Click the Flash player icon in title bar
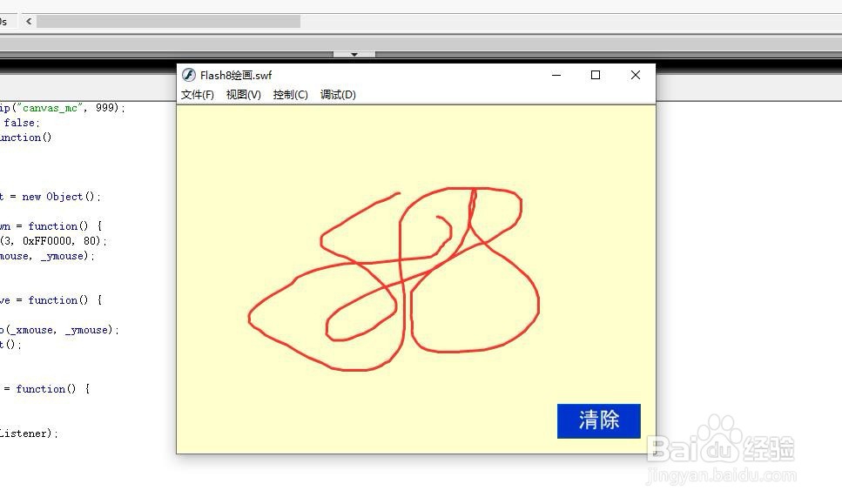This screenshot has height=504, width=842. click(188, 75)
